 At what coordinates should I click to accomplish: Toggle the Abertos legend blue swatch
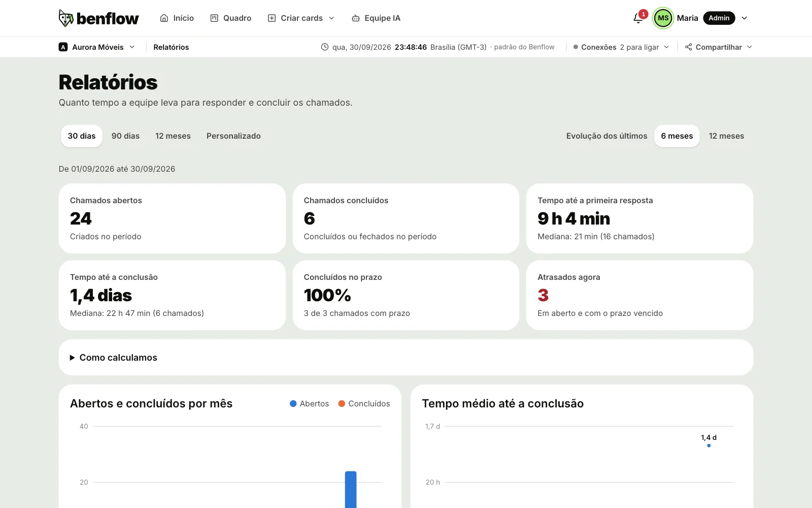[x=293, y=404]
